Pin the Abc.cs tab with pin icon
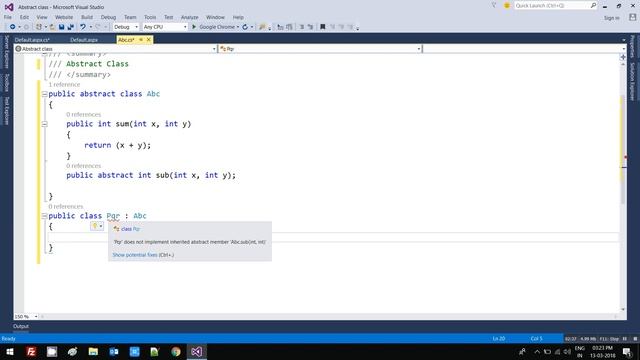The width and height of the screenshot is (640, 360). pyautogui.click(x=141, y=40)
